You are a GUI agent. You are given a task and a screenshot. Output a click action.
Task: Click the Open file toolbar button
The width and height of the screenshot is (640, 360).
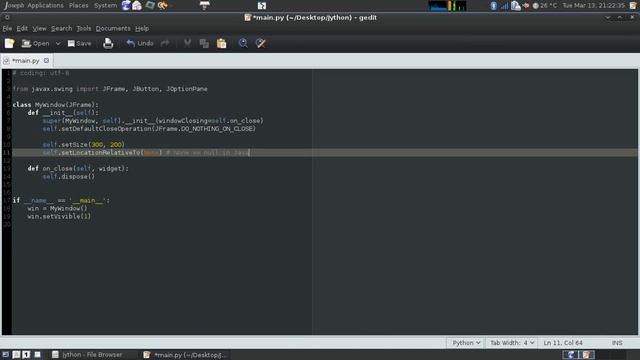[35, 43]
